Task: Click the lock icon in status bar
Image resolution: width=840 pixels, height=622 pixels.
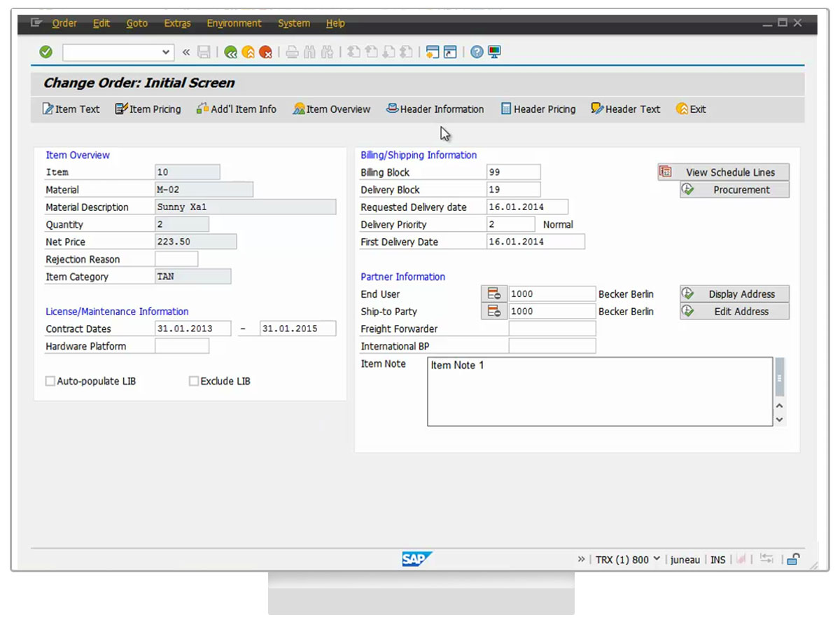Action: [793, 559]
